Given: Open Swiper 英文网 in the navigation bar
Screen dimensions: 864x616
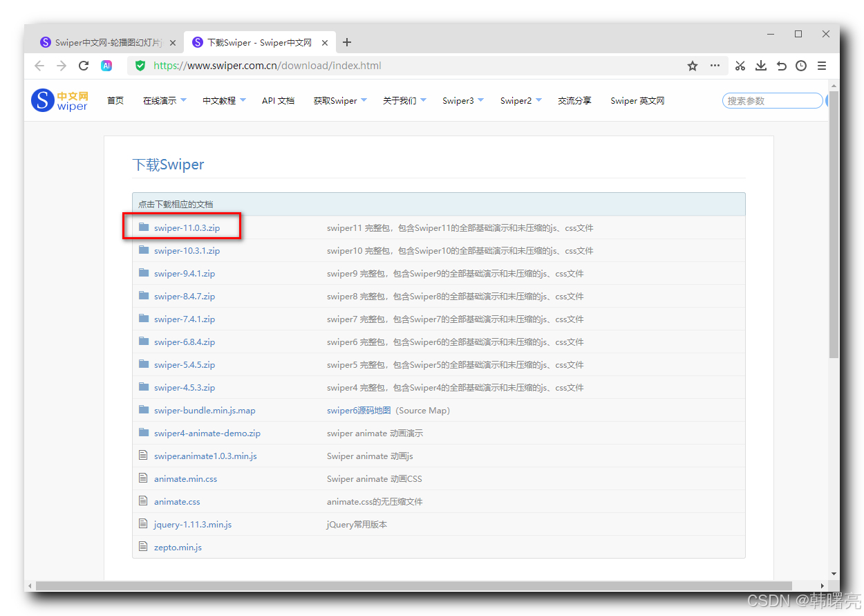Looking at the screenshot, I should (x=637, y=100).
